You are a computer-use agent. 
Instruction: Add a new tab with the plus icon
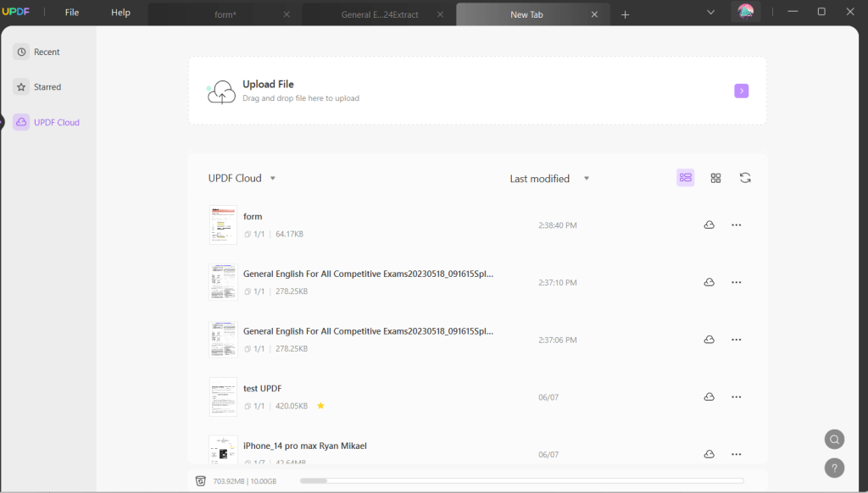point(625,15)
